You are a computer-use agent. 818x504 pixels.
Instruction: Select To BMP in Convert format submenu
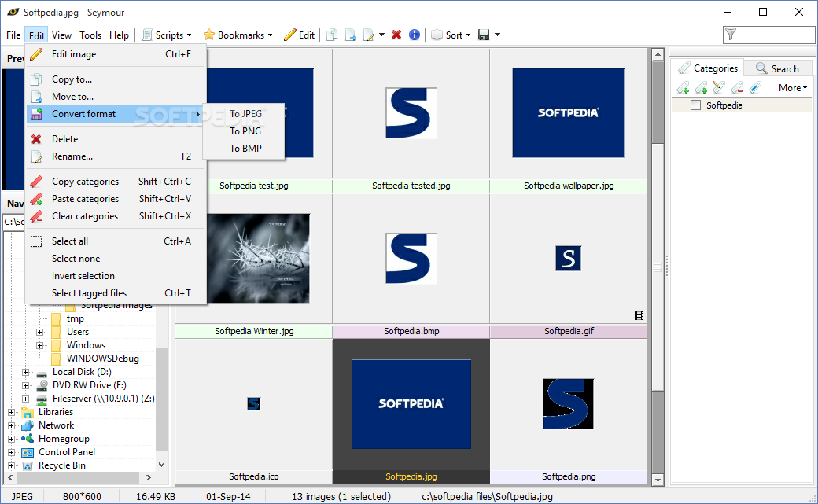(244, 148)
